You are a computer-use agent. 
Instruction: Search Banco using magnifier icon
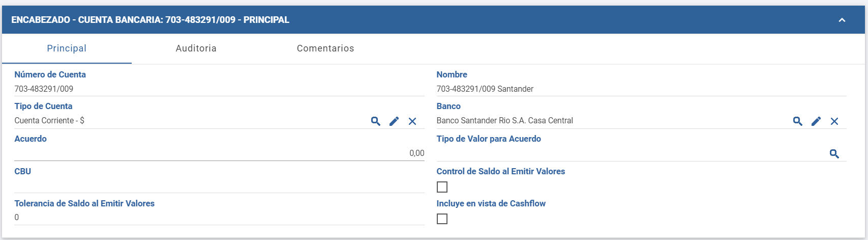797,121
